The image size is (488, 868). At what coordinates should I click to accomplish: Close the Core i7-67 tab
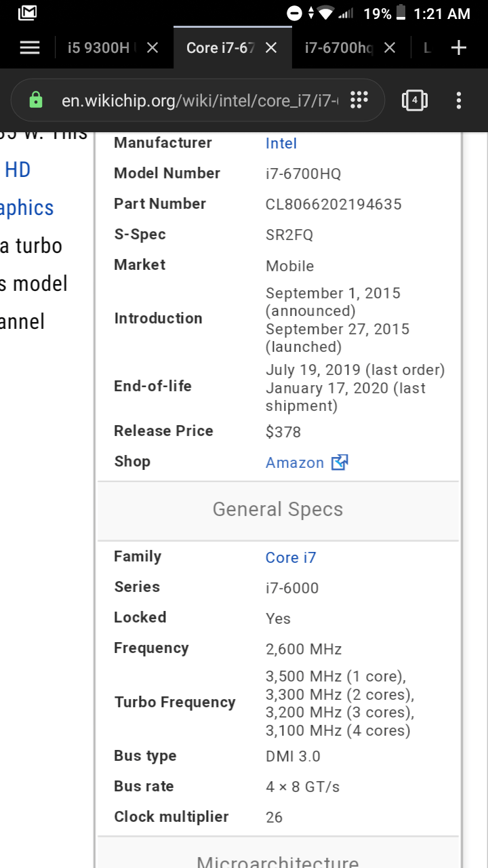pos(271,47)
